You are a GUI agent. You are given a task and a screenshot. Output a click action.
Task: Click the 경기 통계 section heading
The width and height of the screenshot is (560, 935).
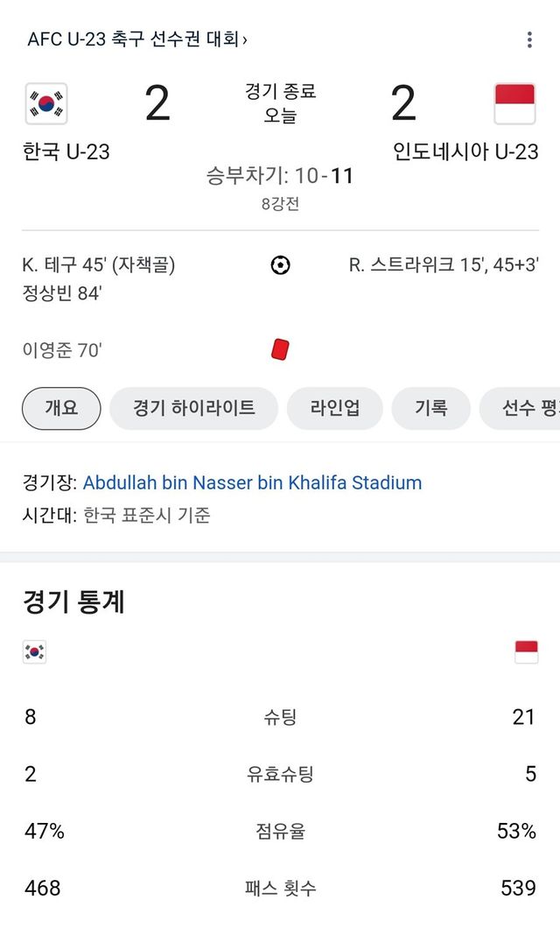pos(73,602)
